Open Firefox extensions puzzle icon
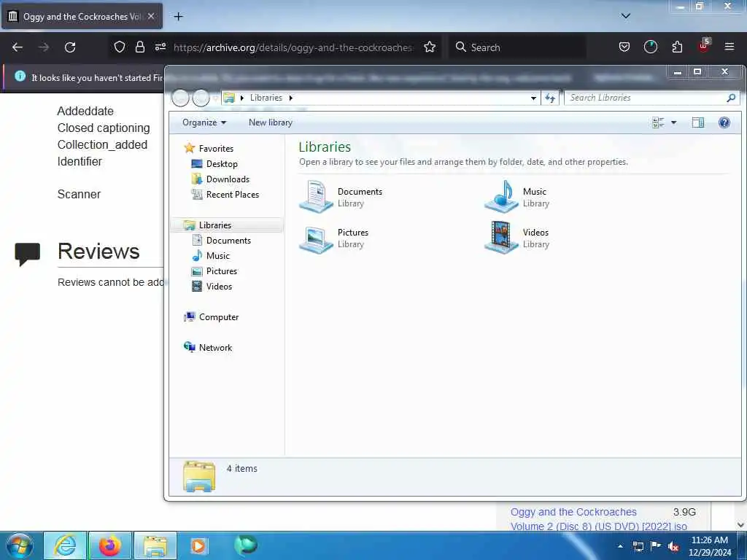The height and width of the screenshot is (560, 747). click(676, 47)
